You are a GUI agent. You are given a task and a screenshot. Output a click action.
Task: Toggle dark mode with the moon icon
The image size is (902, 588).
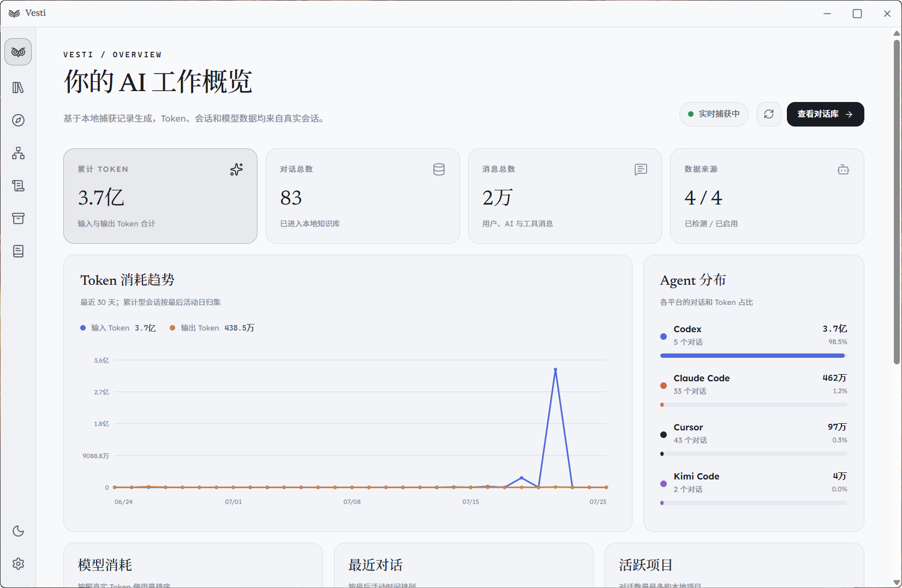pos(18,531)
